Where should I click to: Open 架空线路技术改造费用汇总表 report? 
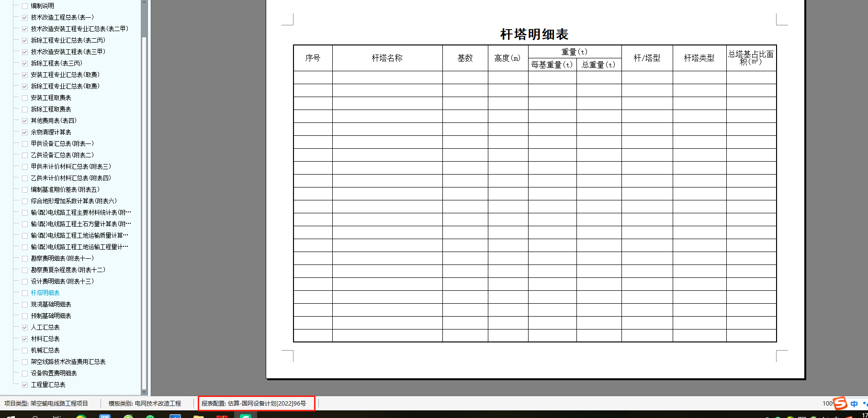(x=68, y=362)
